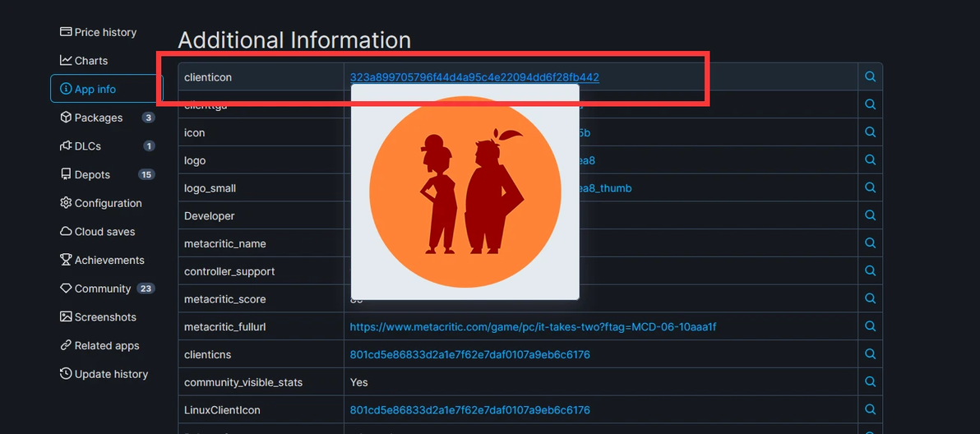Click the DLCs count badge 1
980x434 pixels.
(149, 146)
